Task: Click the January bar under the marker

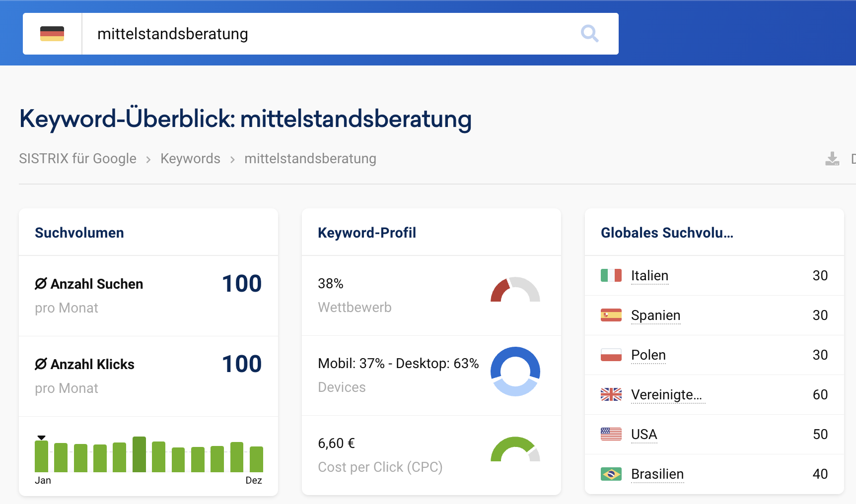Action: point(41,456)
